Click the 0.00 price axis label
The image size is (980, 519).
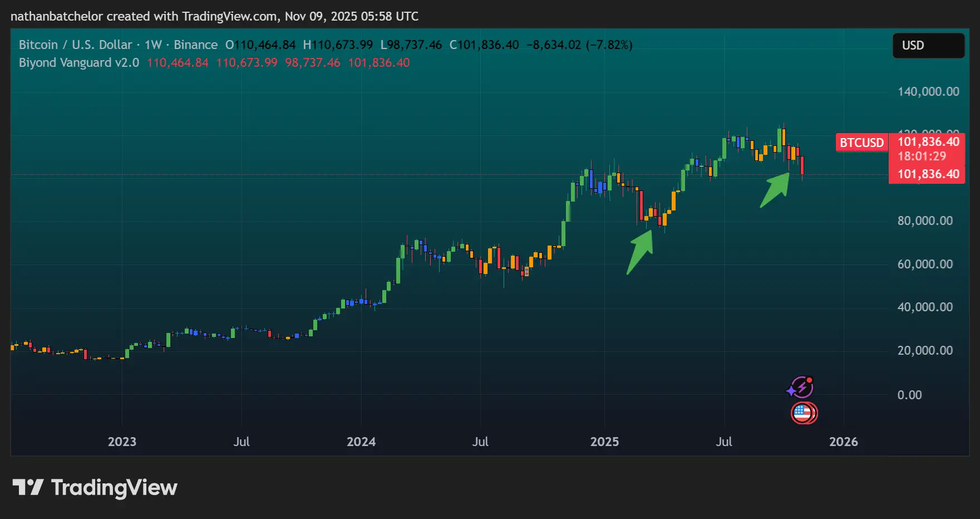(909, 395)
